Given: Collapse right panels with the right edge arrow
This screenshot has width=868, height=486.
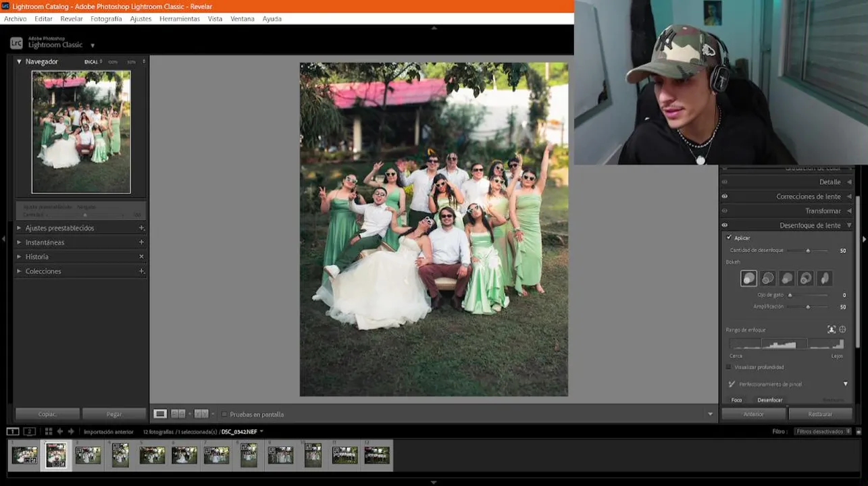Looking at the screenshot, I should (864, 239).
